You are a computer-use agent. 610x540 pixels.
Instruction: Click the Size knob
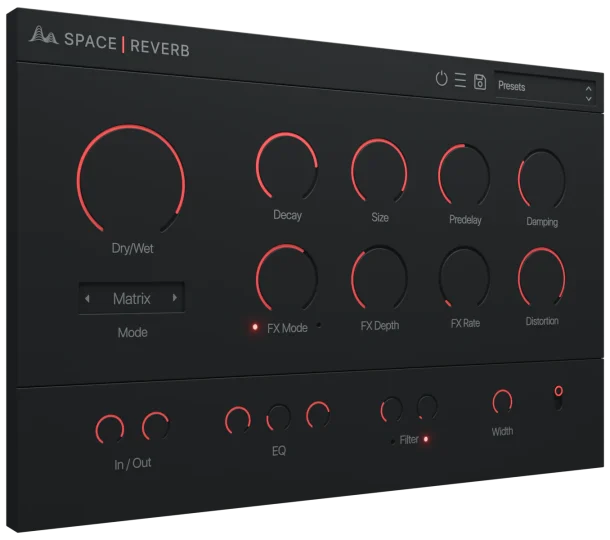pos(379,170)
